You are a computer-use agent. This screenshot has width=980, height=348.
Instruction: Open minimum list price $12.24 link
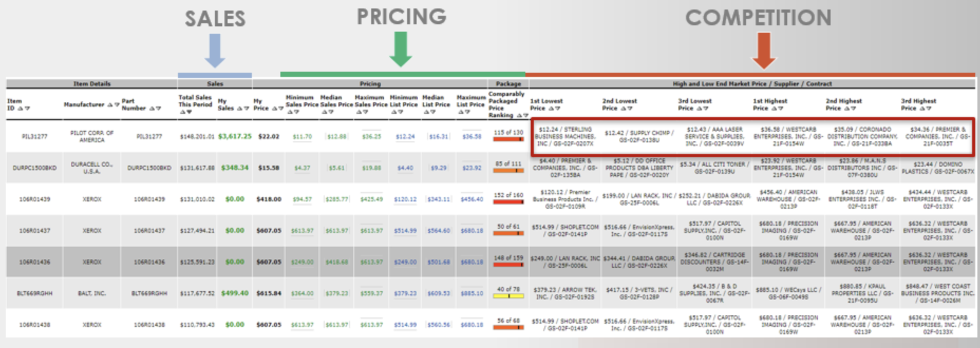(406, 137)
